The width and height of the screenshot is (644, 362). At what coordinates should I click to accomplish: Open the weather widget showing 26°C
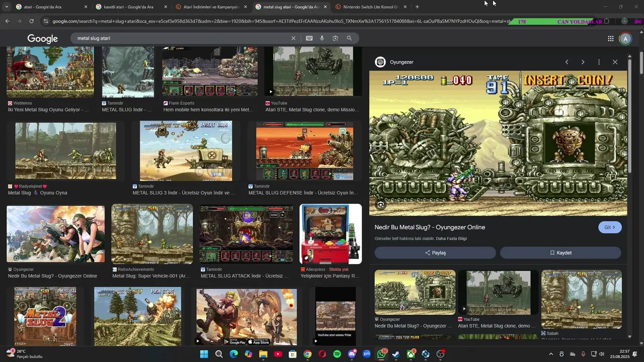coord(24,354)
